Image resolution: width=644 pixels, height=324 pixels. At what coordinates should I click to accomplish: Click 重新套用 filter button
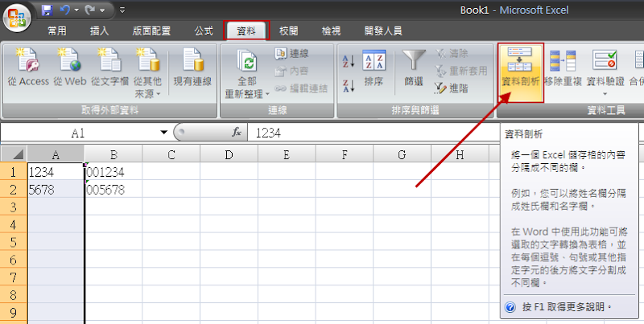pos(461,71)
